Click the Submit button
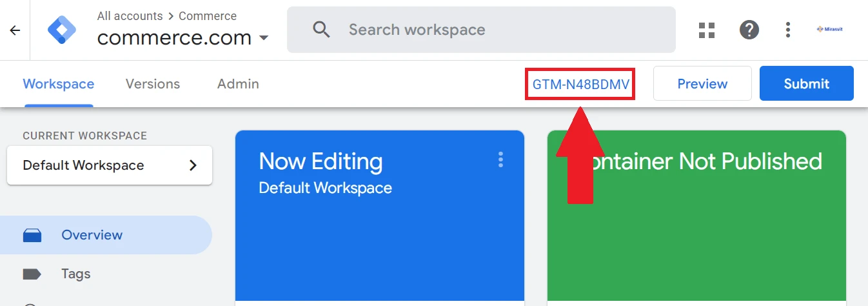 click(806, 84)
